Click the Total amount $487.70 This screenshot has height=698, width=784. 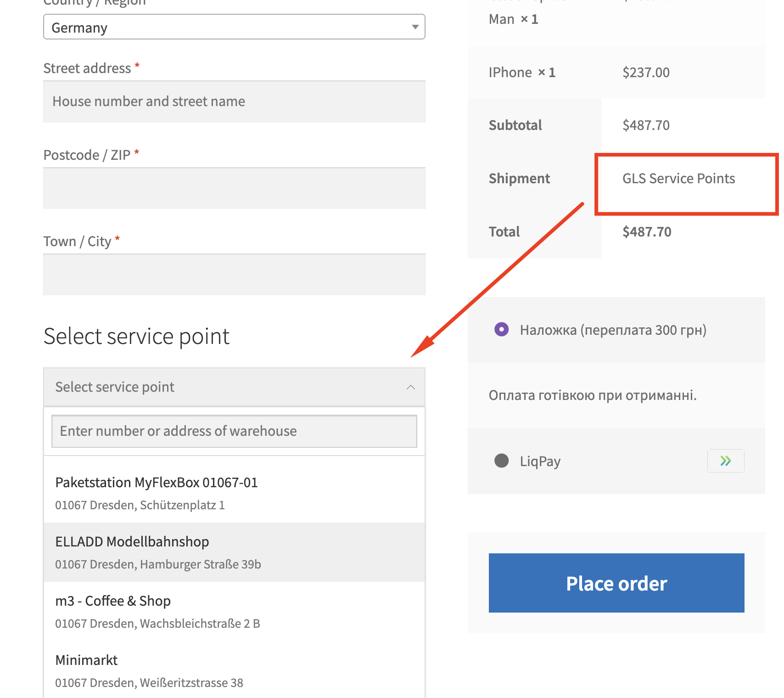tap(647, 231)
